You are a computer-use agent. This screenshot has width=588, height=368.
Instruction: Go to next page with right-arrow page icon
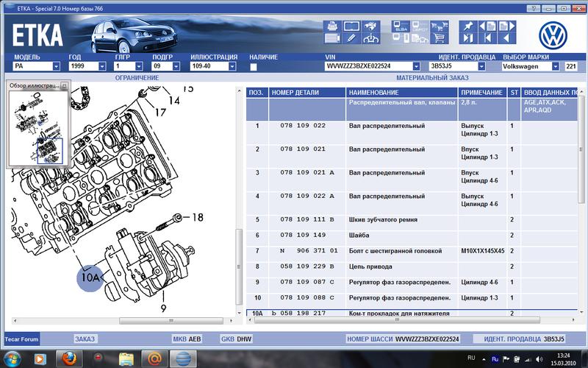(506, 26)
